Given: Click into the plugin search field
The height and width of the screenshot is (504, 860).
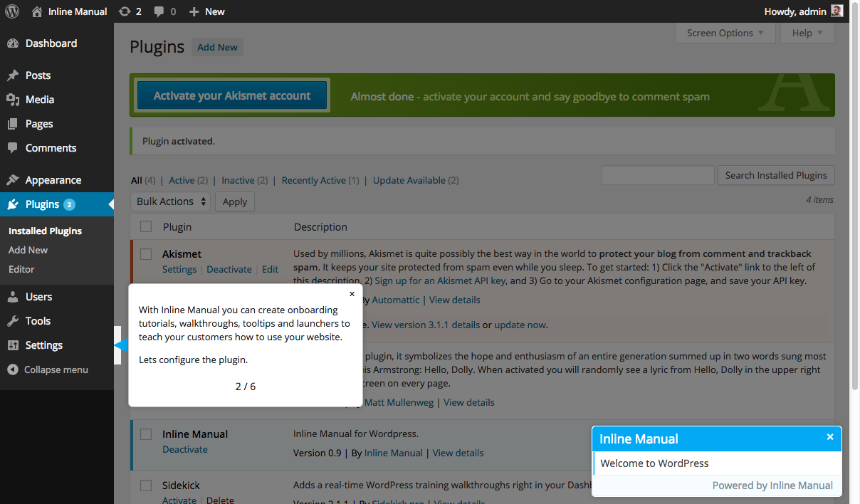Looking at the screenshot, I should pos(658,175).
